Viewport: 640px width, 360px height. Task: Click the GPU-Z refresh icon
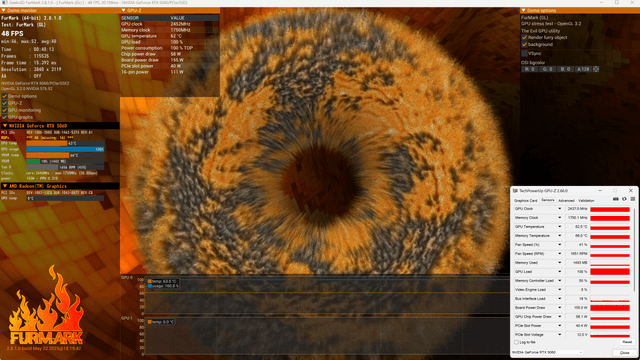pyautogui.click(x=624, y=199)
